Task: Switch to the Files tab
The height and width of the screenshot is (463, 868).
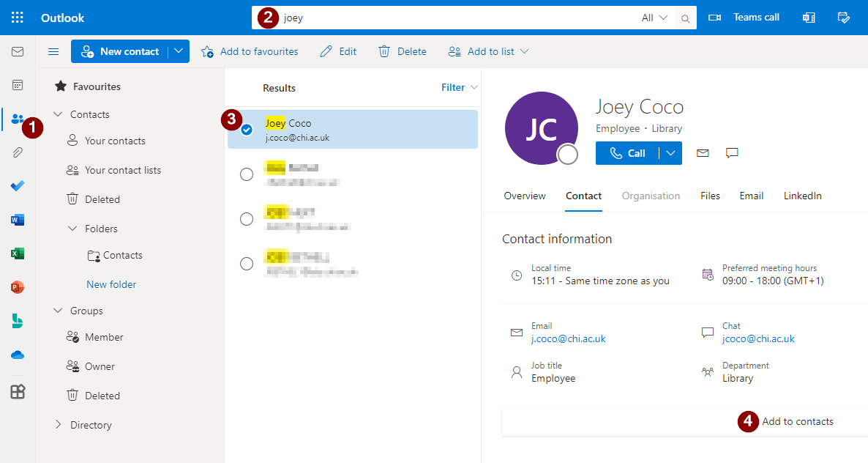Action: [710, 196]
